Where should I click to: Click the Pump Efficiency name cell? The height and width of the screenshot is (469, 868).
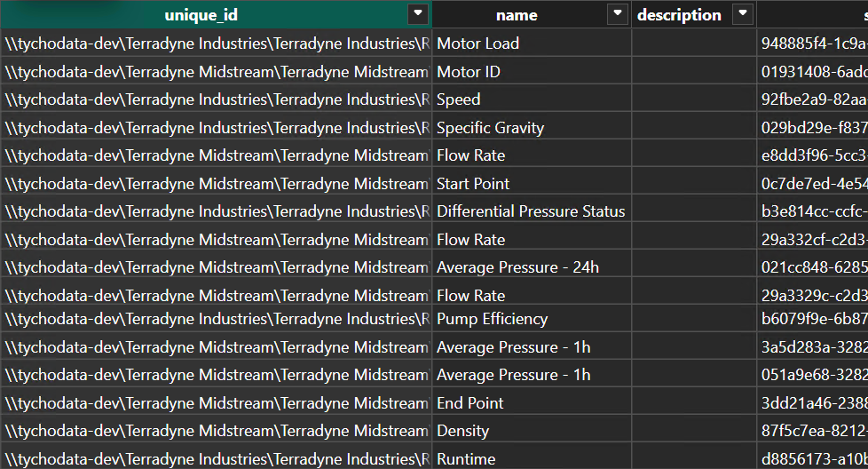click(532, 318)
